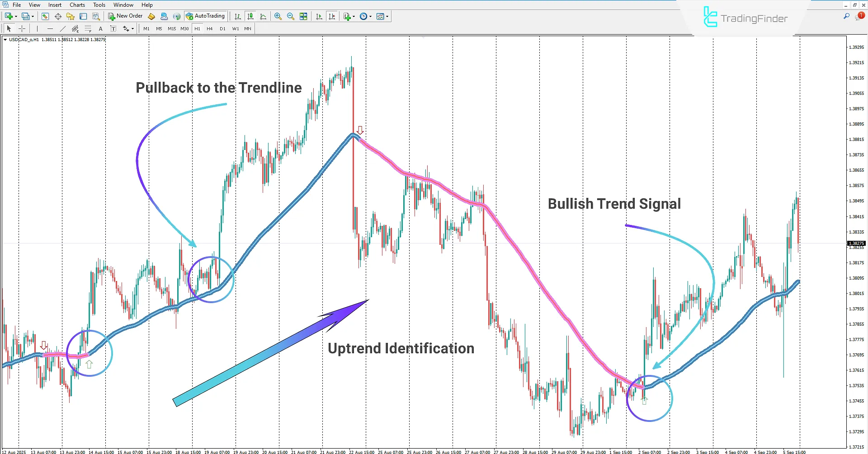The width and height of the screenshot is (868, 454).
Task: Switch to line chart mode
Action: (263, 16)
